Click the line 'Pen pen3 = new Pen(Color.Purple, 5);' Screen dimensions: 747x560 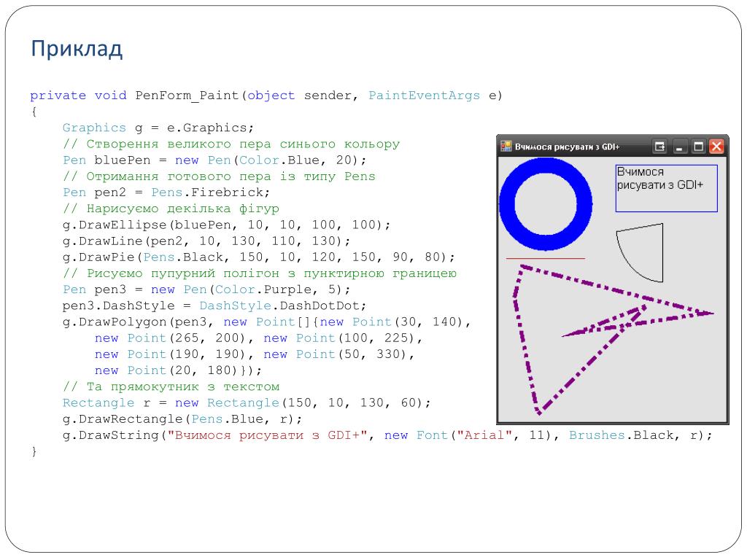206,290
